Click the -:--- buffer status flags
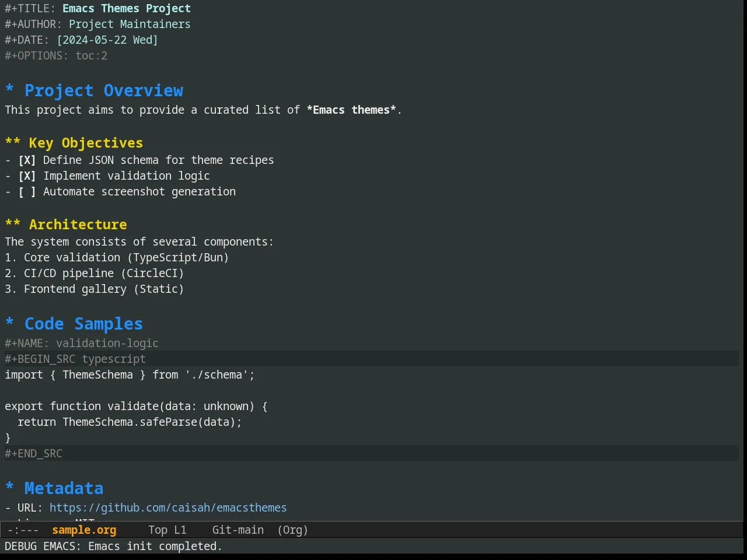Viewport: 747px width, 560px height. click(23, 530)
